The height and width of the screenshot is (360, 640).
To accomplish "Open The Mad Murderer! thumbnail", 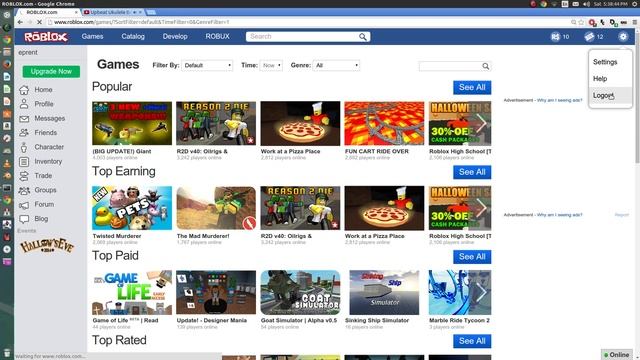I will (x=216, y=208).
